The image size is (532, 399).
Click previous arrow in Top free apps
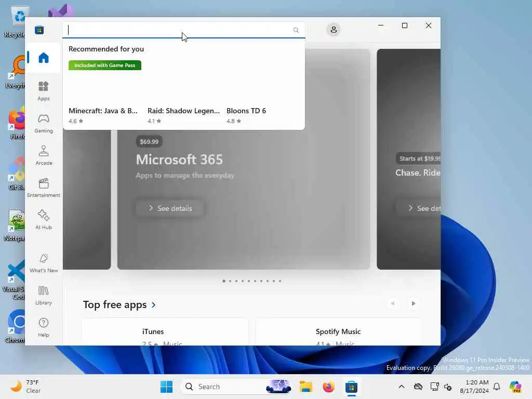pos(393,303)
